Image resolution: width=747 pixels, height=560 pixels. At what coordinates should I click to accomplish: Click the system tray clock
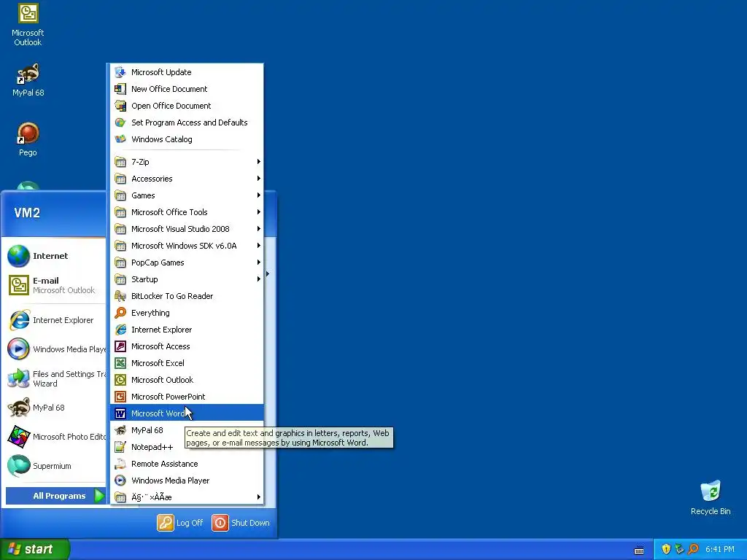pyautogui.click(x=720, y=549)
